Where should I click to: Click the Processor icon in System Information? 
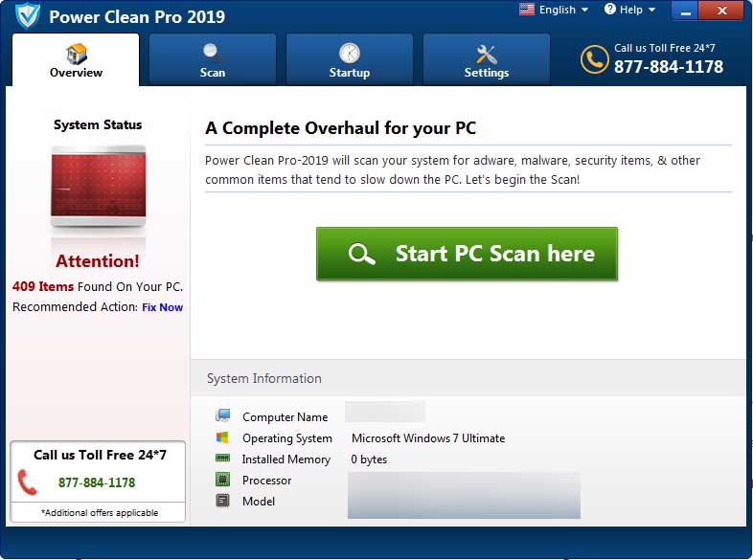click(223, 480)
